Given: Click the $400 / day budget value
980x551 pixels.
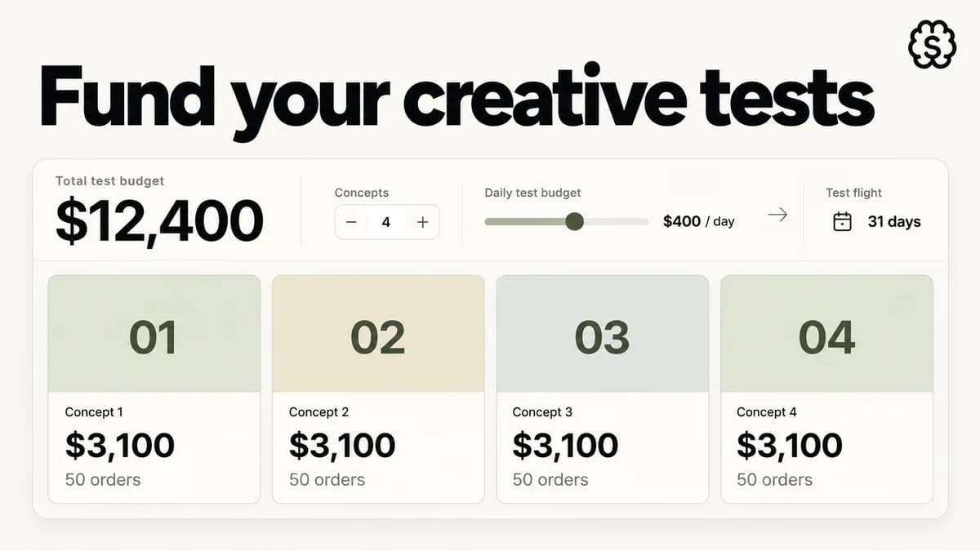Looking at the screenshot, I should point(699,221).
